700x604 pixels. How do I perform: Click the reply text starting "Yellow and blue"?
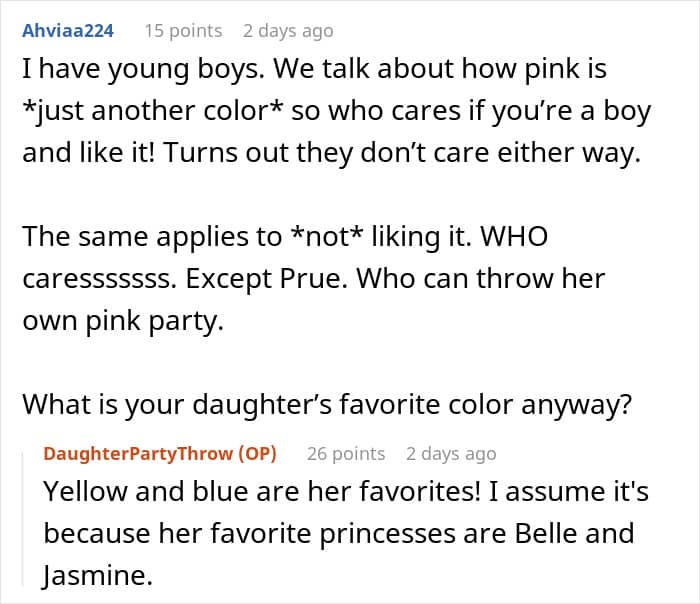click(346, 533)
